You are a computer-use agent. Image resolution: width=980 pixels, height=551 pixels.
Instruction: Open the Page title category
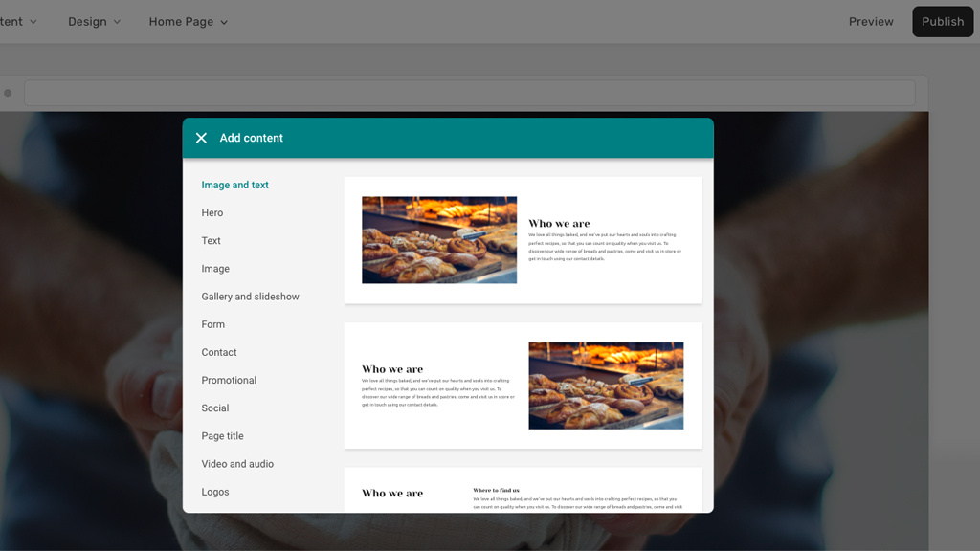click(x=222, y=436)
